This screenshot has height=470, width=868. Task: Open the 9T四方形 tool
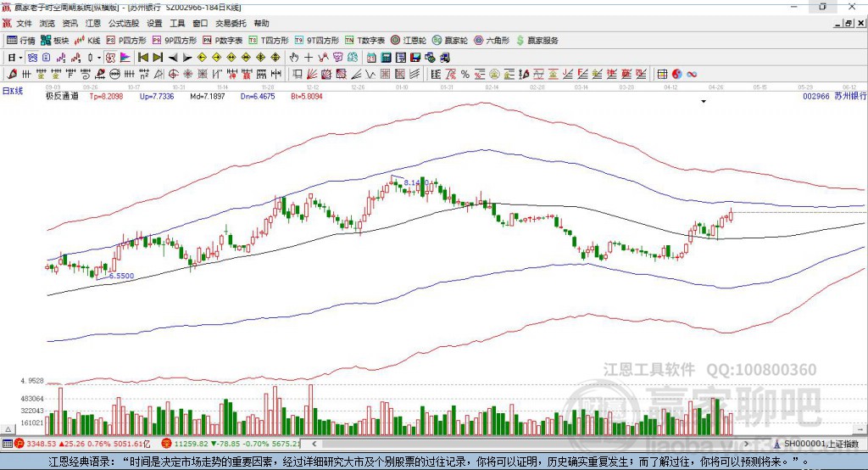click(317, 41)
